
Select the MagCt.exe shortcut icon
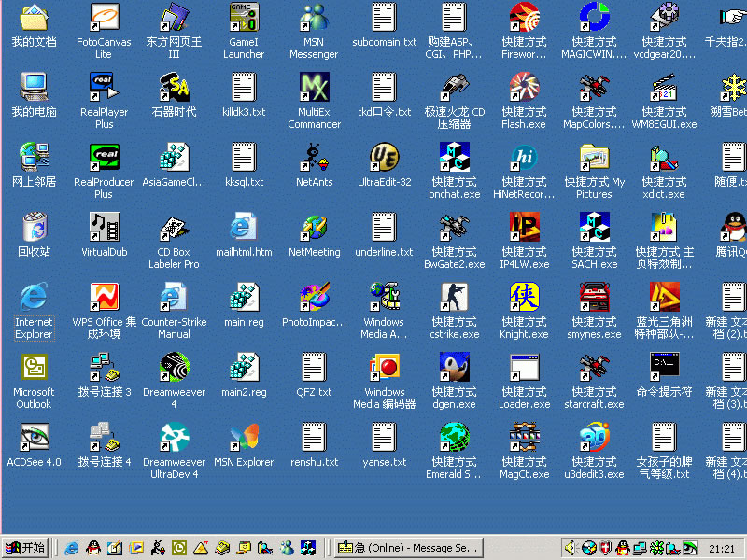pos(524,437)
